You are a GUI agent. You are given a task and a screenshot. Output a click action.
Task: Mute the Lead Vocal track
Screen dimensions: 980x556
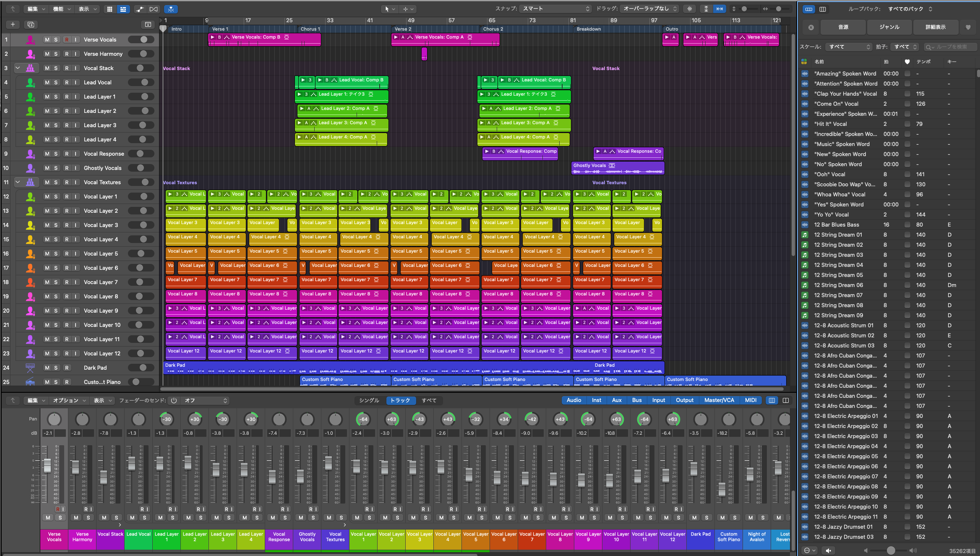tap(47, 82)
